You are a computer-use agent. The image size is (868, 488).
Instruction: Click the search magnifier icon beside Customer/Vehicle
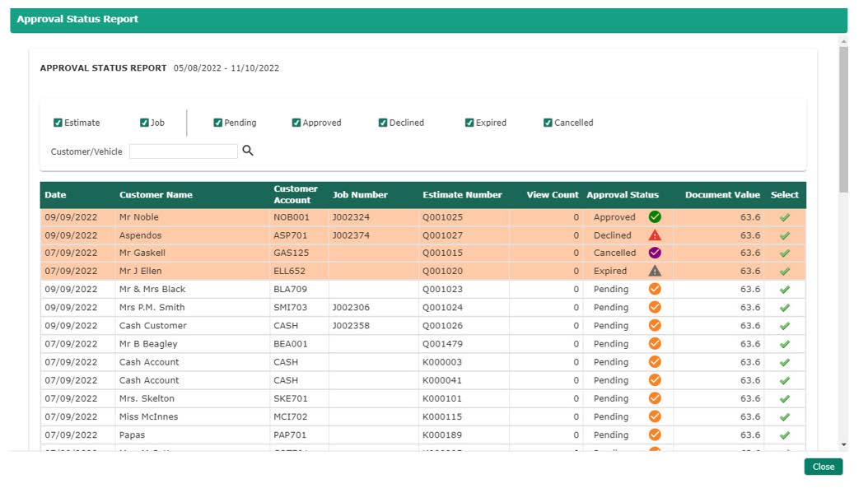(248, 151)
